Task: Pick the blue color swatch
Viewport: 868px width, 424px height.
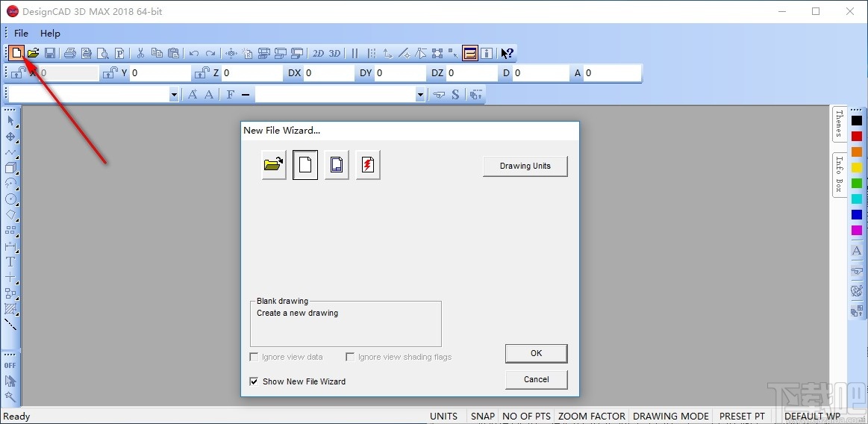Action: (x=857, y=215)
